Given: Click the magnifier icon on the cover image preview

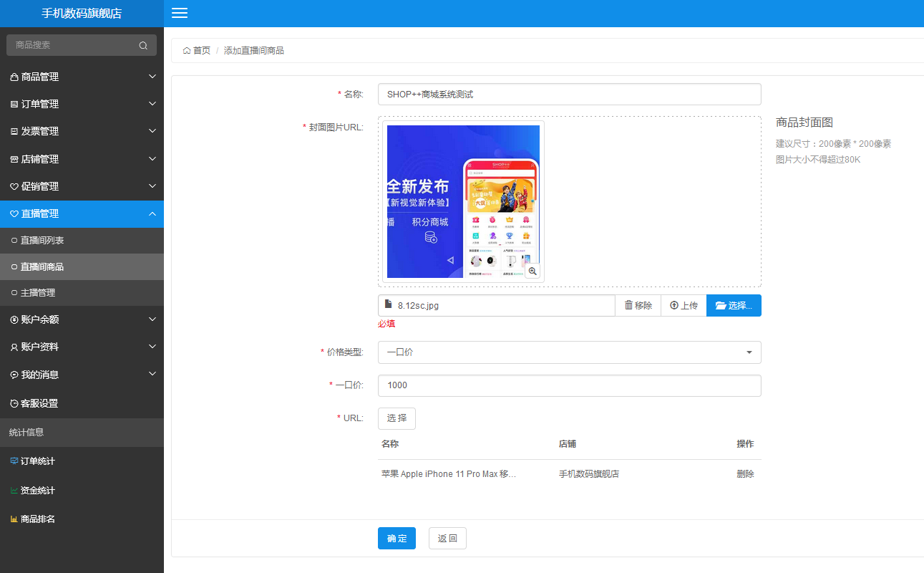Looking at the screenshot, I should (x=532, y=271).
